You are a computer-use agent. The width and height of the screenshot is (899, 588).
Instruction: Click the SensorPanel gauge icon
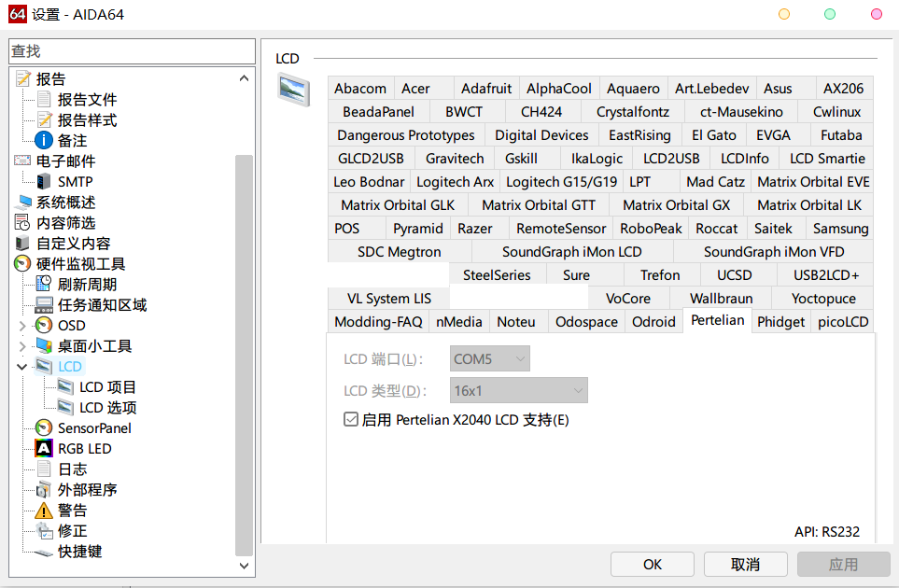44,427
